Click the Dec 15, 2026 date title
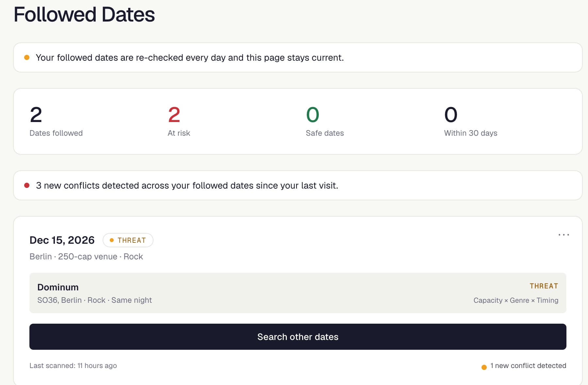Screen dimensions: 588x385 click(62, 240)
